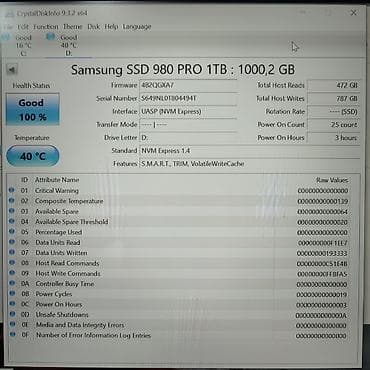
Task: Click the previous disk arrow button
Action: [12, 70]
